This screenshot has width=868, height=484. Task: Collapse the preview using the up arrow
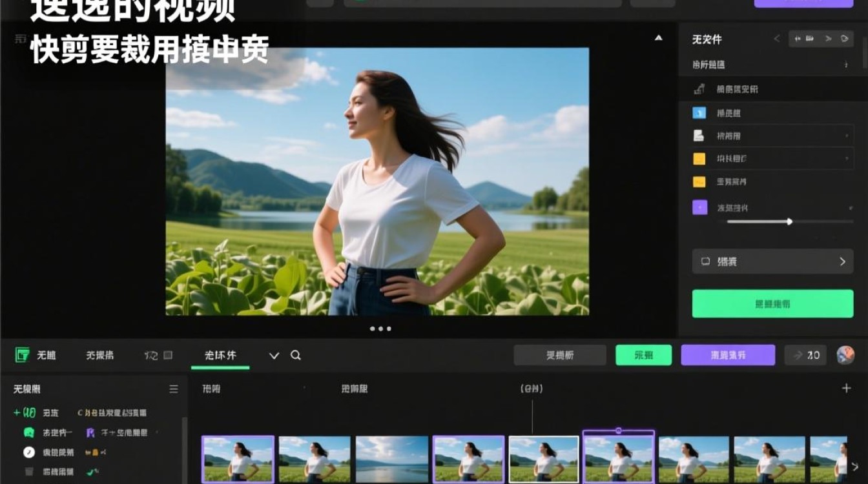[x=658, y=38]
